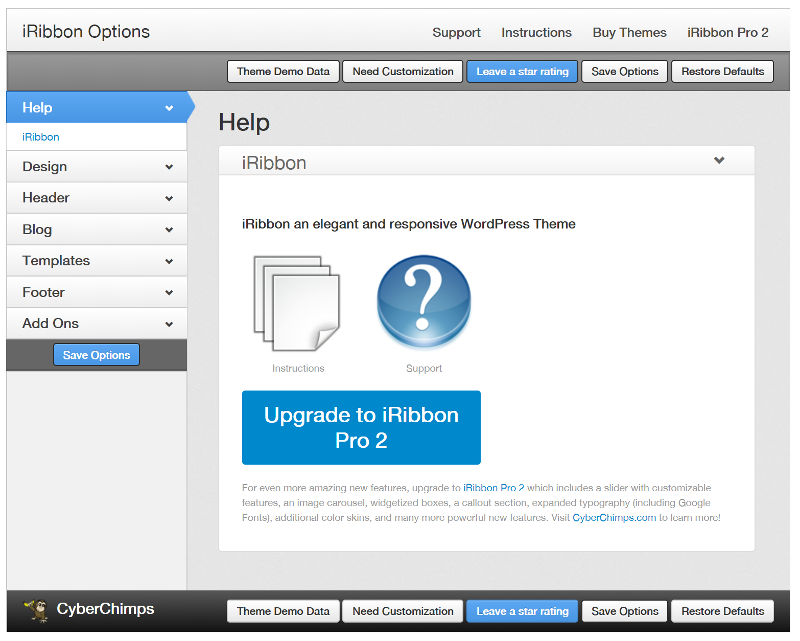Click the blue question mark Support icon
The width and height of the screenshot is (800, 641).
423,300
